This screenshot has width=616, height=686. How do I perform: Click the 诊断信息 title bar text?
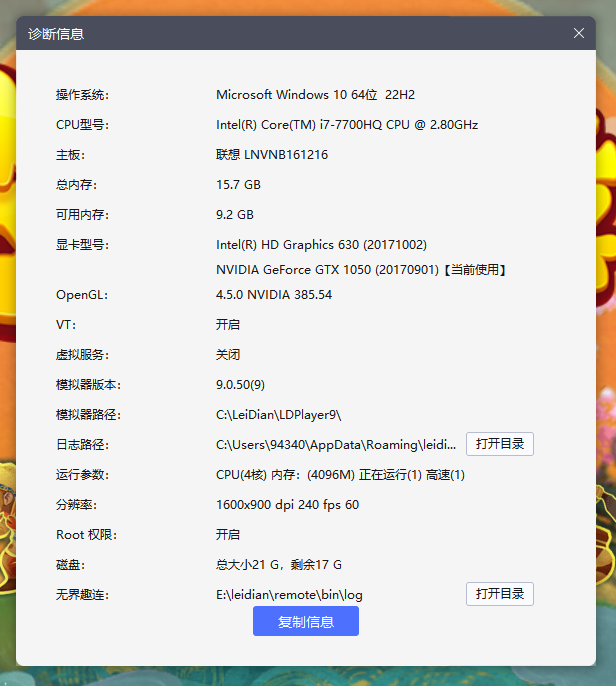point(56,34)
